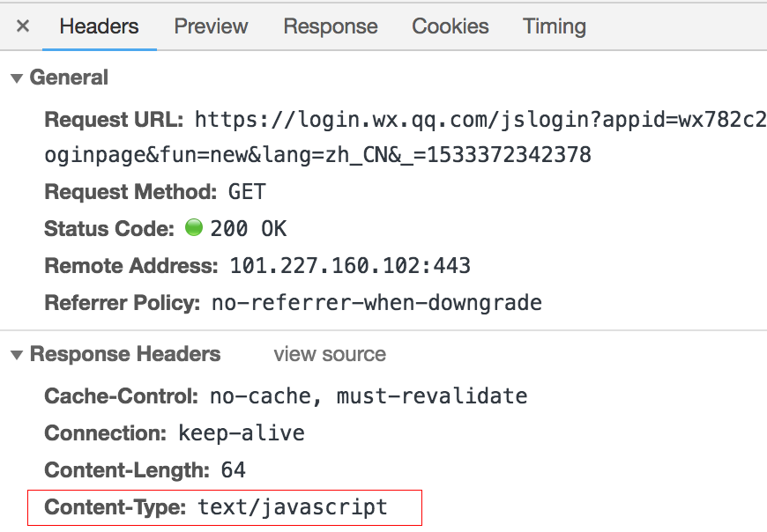Click the Response Headers section title

coord(125,354)
